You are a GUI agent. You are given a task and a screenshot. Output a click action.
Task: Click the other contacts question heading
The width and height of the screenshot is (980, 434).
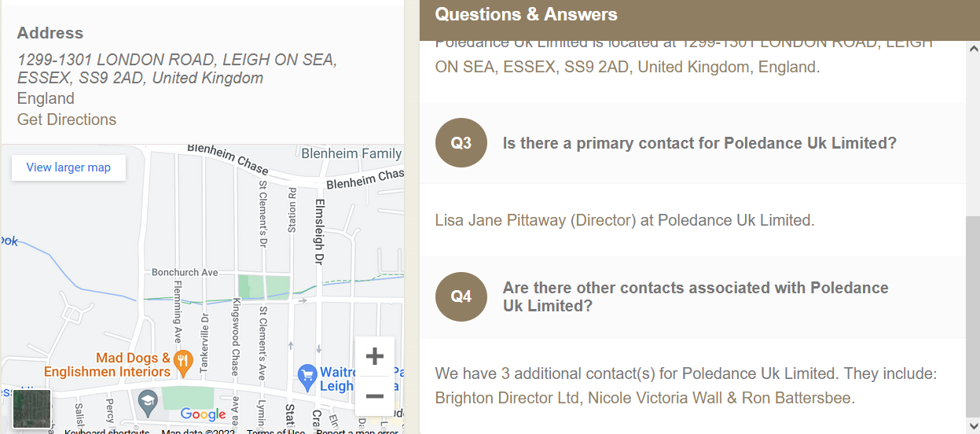(696, 296)
